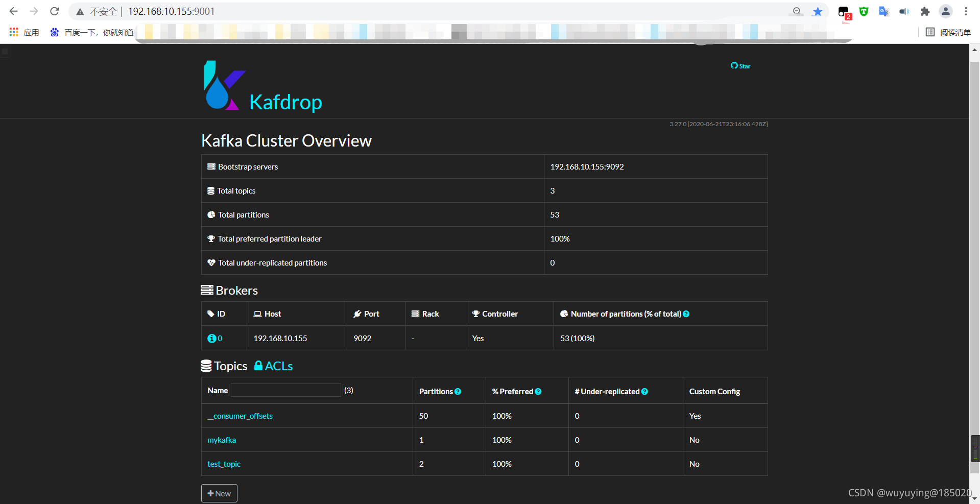This screenshot has width=980, height=504.
Task: Click the help icon beside % Preferred
Action: (x=538, y=391)
